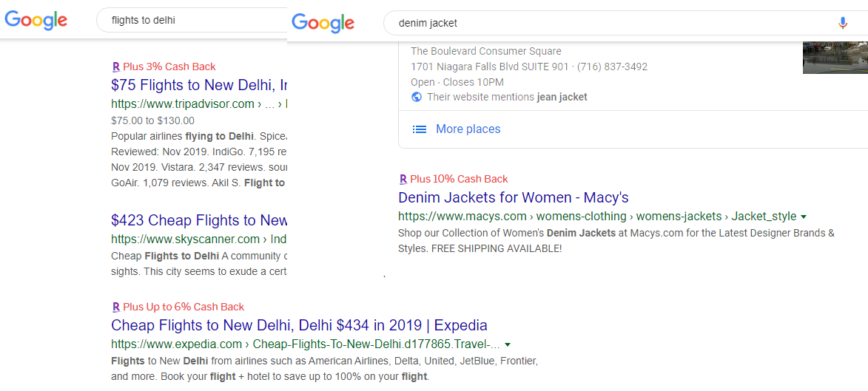Click the Plus 10% Cash Back label
This screenshot has height=391, width=868.
tap(459, 179)
